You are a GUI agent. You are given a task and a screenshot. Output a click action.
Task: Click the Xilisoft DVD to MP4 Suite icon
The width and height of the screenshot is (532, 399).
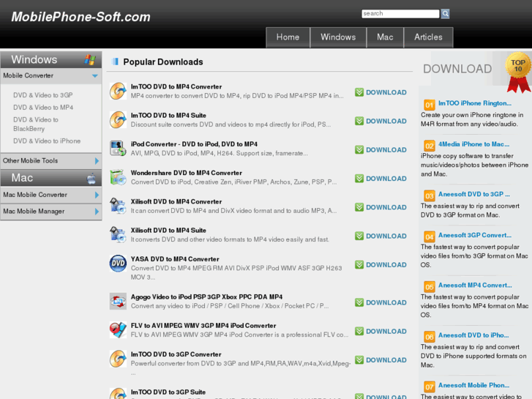pos(118,235)
